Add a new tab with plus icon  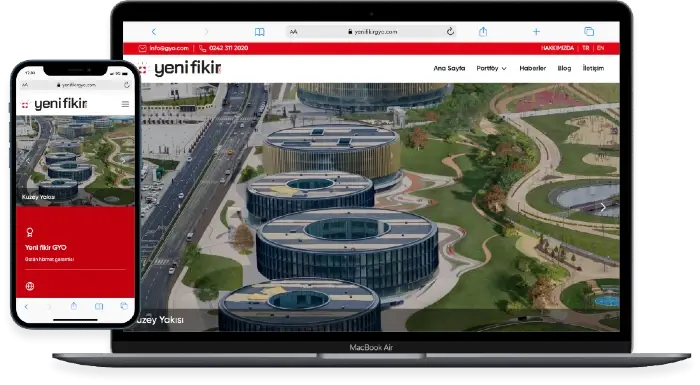click(536, 32)
